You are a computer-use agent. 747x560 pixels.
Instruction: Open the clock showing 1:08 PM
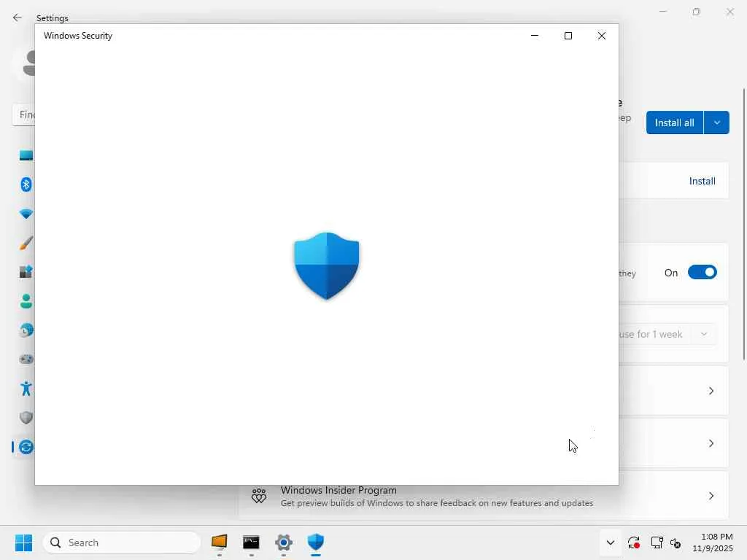713,542
